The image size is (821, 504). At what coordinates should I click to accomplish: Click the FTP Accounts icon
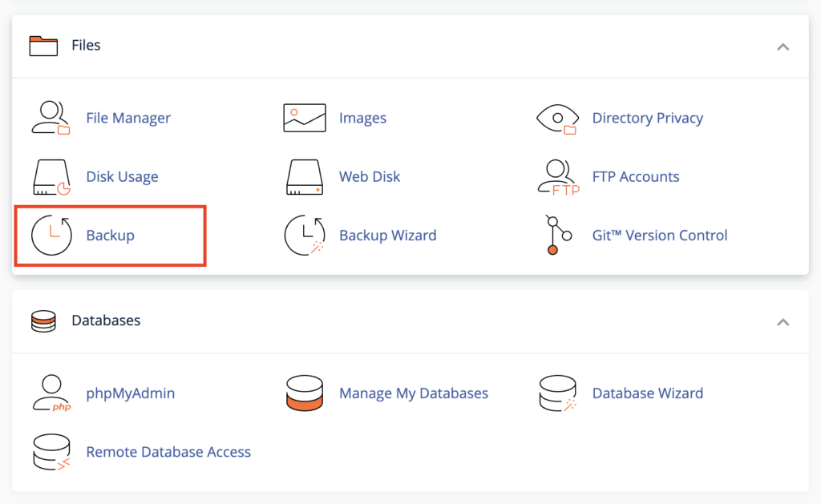coord(556,176)
